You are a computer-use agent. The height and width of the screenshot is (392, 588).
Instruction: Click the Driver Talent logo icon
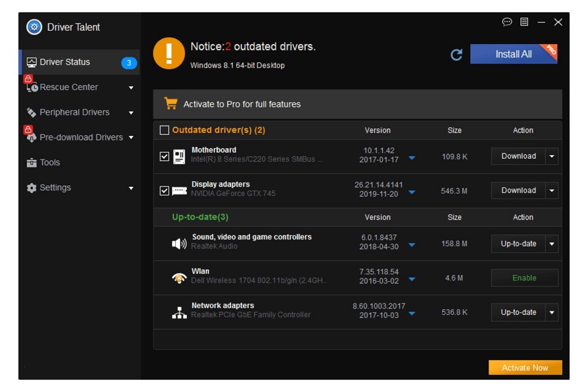point(34,27)
